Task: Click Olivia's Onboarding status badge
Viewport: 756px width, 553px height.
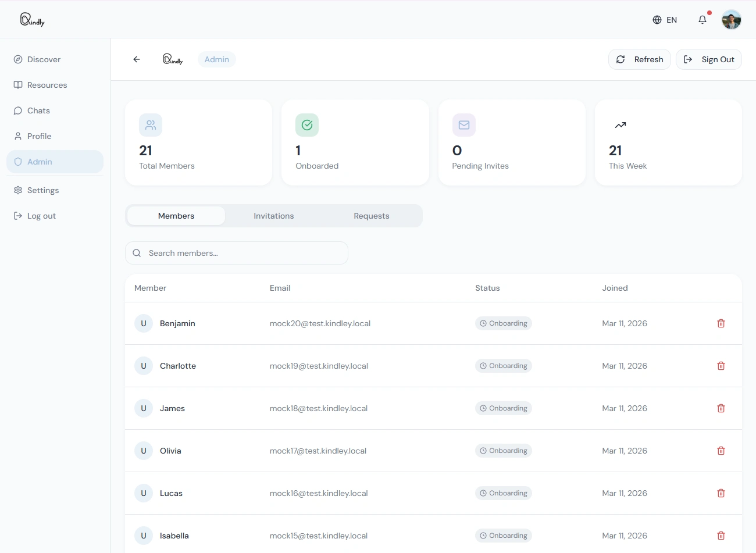Action: [504, 451]
